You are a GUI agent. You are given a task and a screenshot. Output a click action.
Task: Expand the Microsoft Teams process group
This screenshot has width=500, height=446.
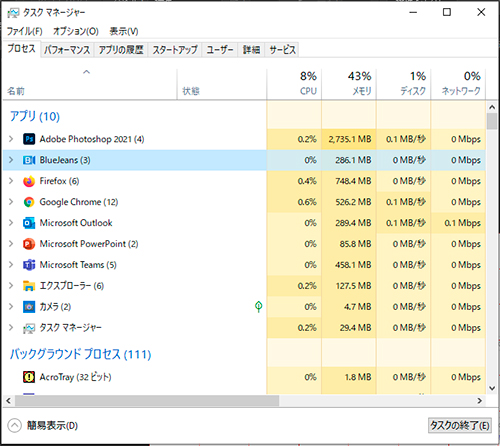tap(11, 265)
